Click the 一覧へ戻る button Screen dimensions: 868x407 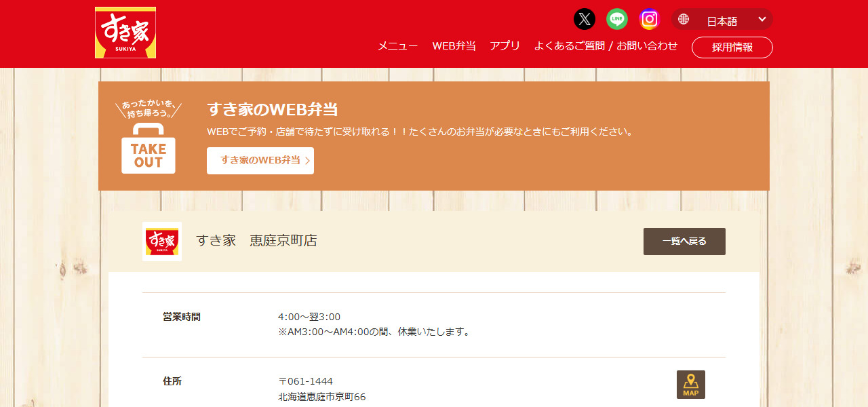[x=684, y=241]
